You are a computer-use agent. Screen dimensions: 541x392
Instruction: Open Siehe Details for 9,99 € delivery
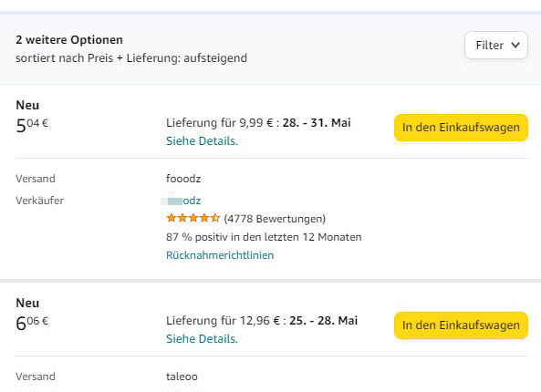pos(202,141)
